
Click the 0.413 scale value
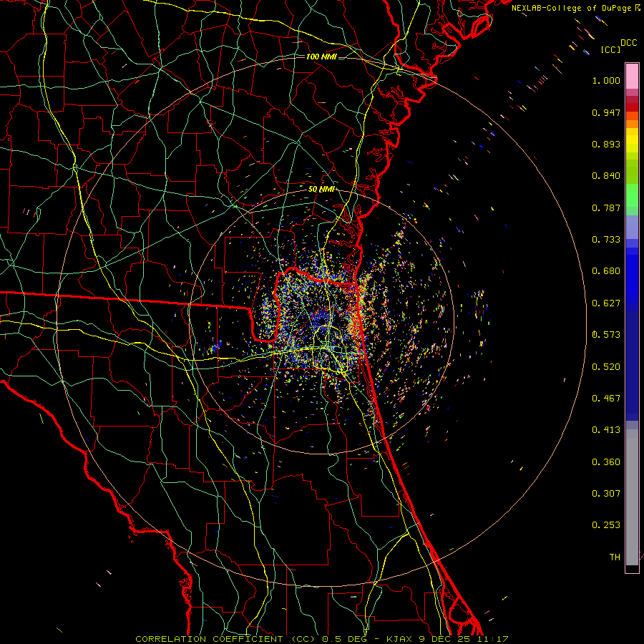pos(606,430)
